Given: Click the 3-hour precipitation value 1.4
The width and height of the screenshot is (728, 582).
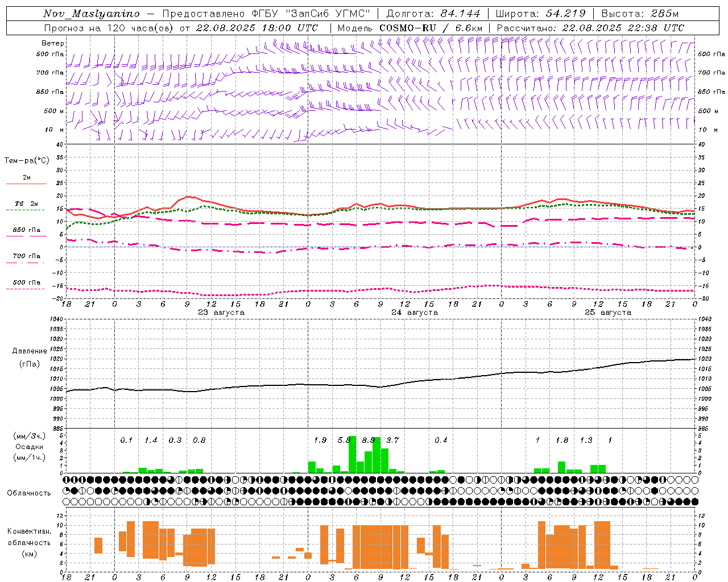Looking at the screenshot, I should coord(151,440).
